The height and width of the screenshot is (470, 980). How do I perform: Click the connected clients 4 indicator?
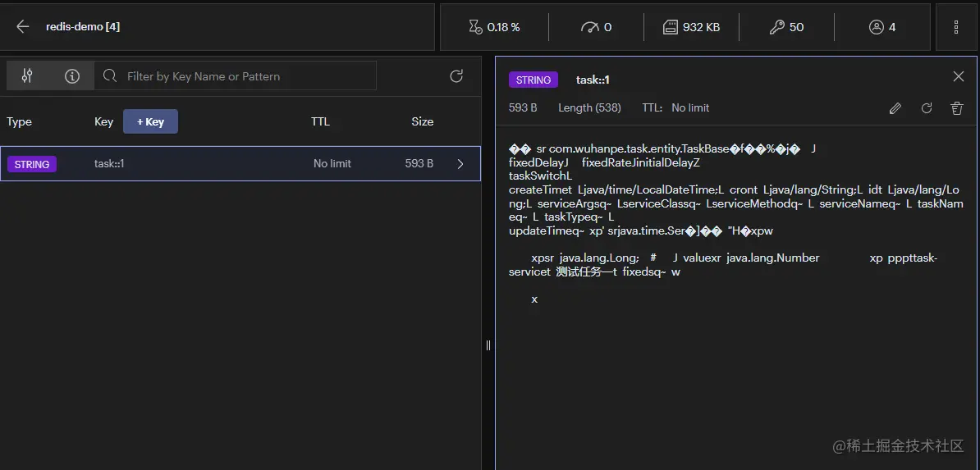[882, 27]
